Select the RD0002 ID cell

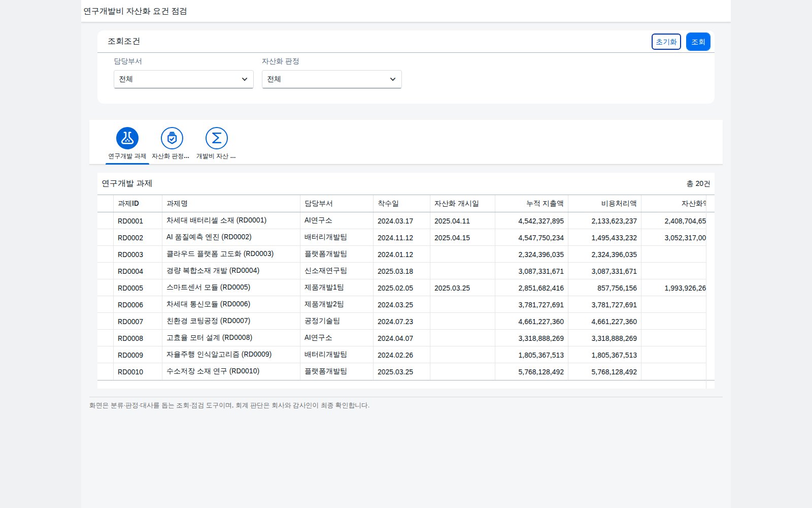pyautogui.click(x=138, y=238)
